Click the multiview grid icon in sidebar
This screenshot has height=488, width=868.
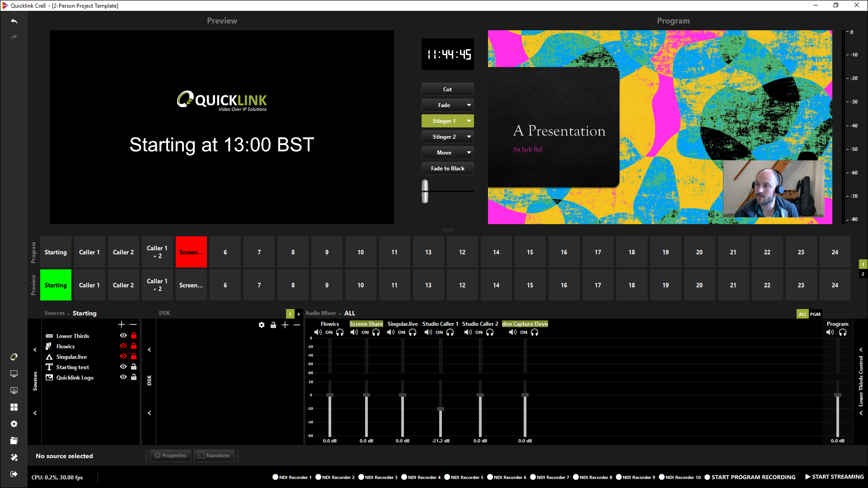pyautogui.click(x=14, y=407)
